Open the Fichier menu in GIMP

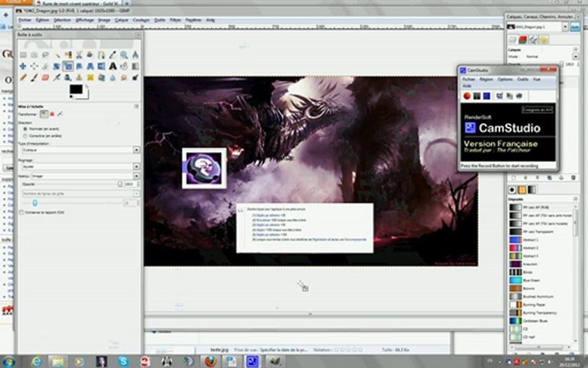point(25,20)
